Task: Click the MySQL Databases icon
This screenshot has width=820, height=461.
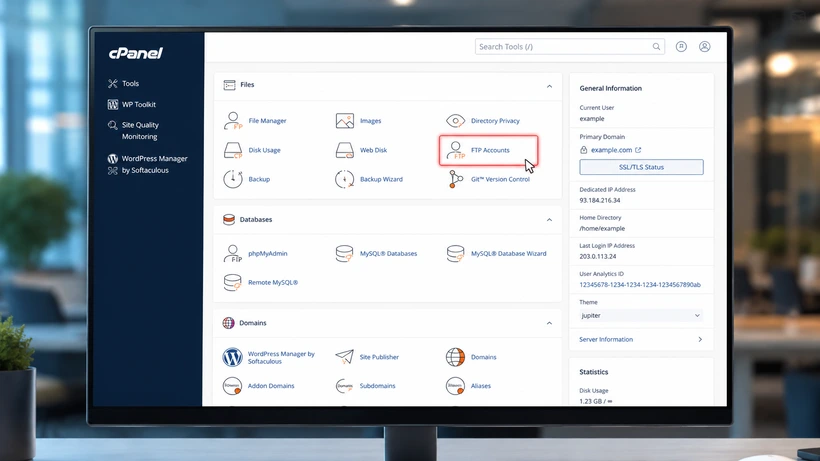Action: 344,253
